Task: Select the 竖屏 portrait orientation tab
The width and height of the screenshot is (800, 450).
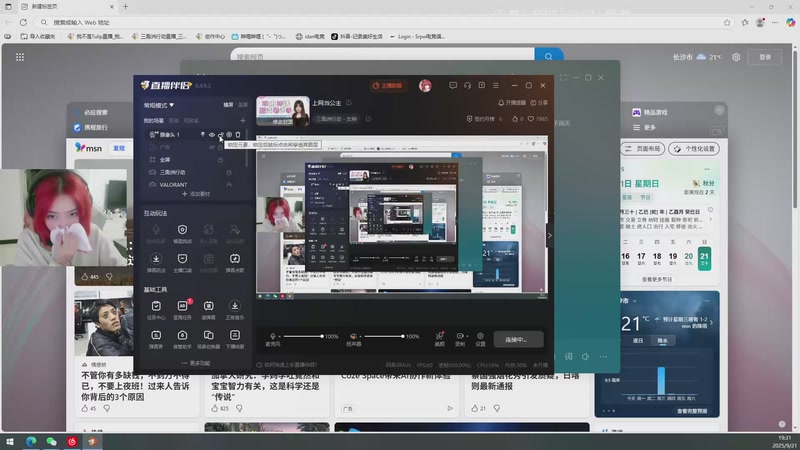Action: click(x=243, y=105)
